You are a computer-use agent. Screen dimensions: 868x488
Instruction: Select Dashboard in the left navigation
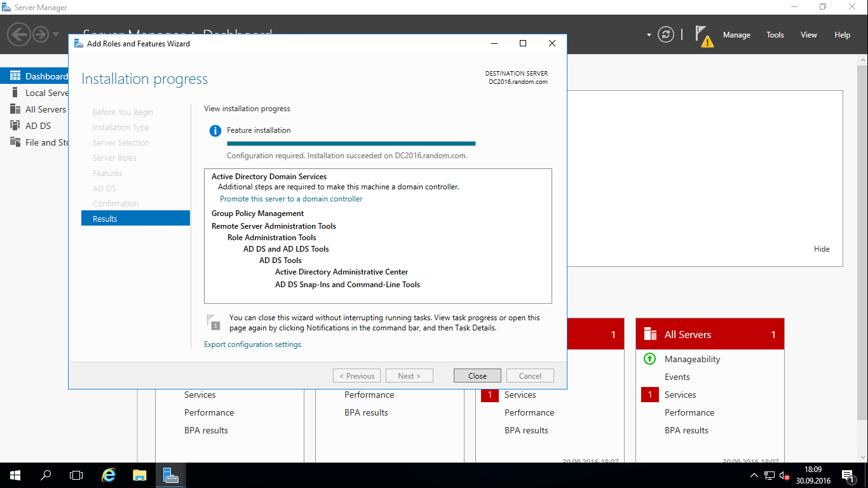pyautogui.click(x=34, y=76)
